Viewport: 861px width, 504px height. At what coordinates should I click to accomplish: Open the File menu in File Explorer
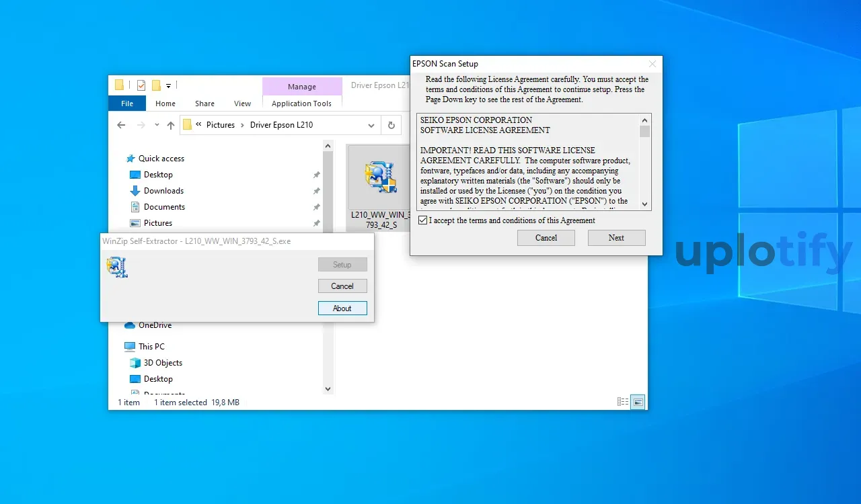point(127,103)
